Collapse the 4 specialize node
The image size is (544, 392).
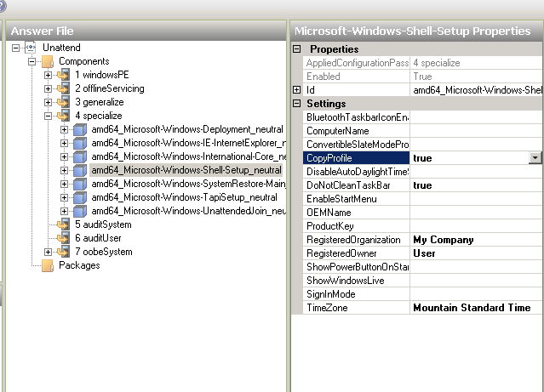coord(49,116)
